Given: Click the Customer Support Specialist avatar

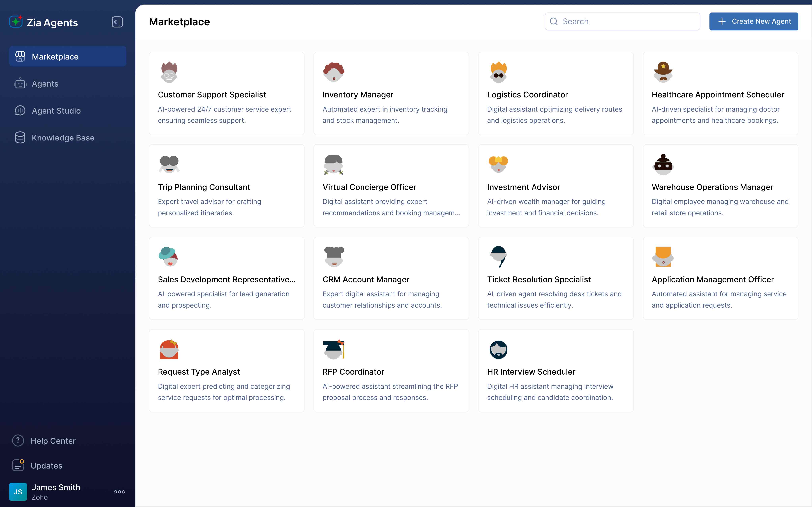Looking at the screenshot, I should 169,71.
